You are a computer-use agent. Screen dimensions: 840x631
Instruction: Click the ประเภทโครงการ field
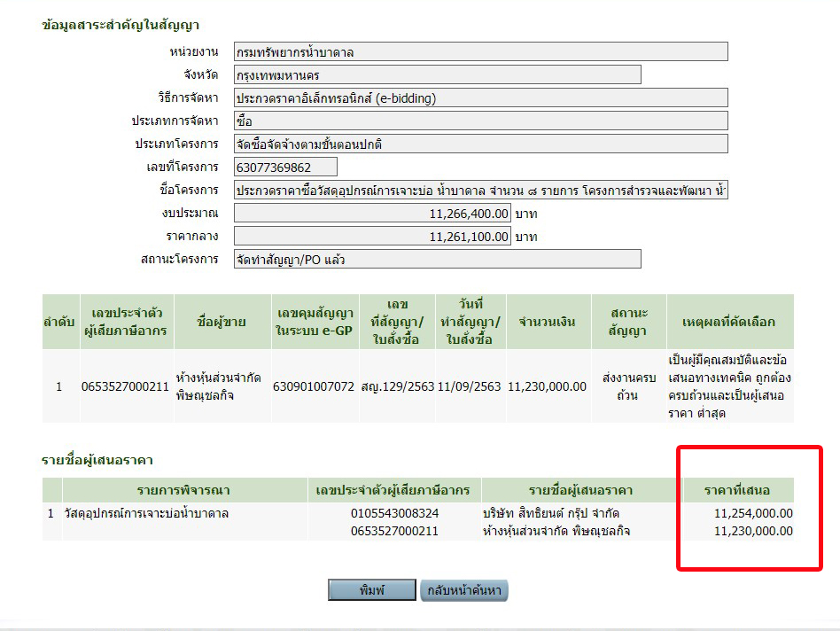pos(480,144)
